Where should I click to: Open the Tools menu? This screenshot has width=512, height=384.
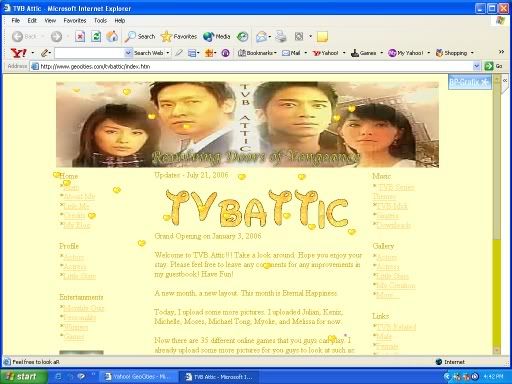click(x=100, y=21)
